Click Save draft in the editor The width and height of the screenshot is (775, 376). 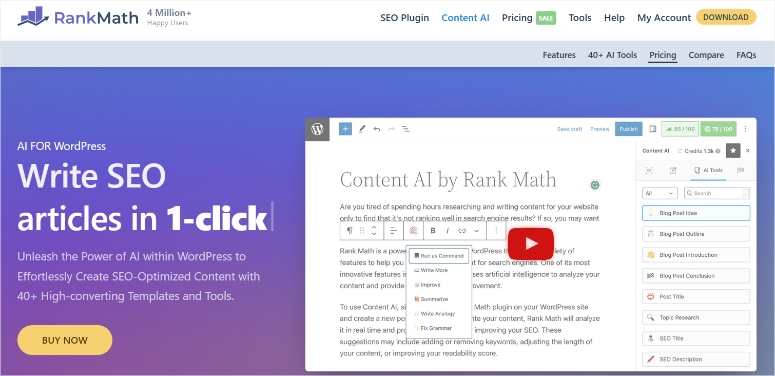pos(569,129)
